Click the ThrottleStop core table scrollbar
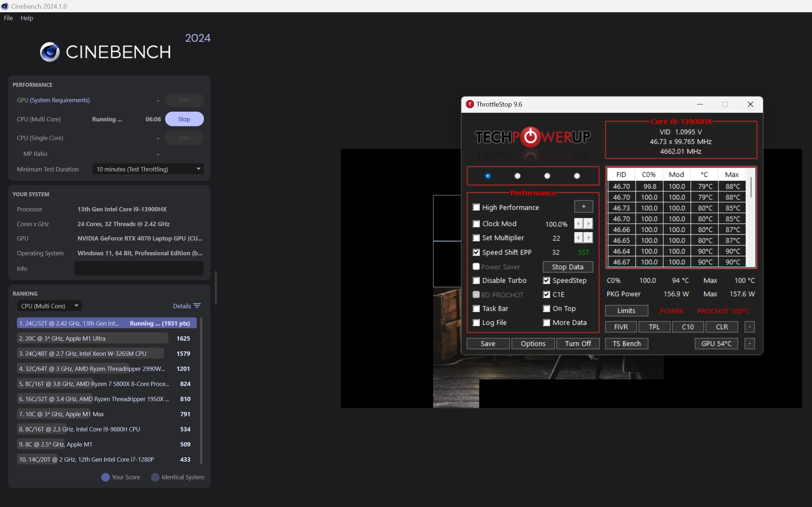812x507 pixels. 751,187
